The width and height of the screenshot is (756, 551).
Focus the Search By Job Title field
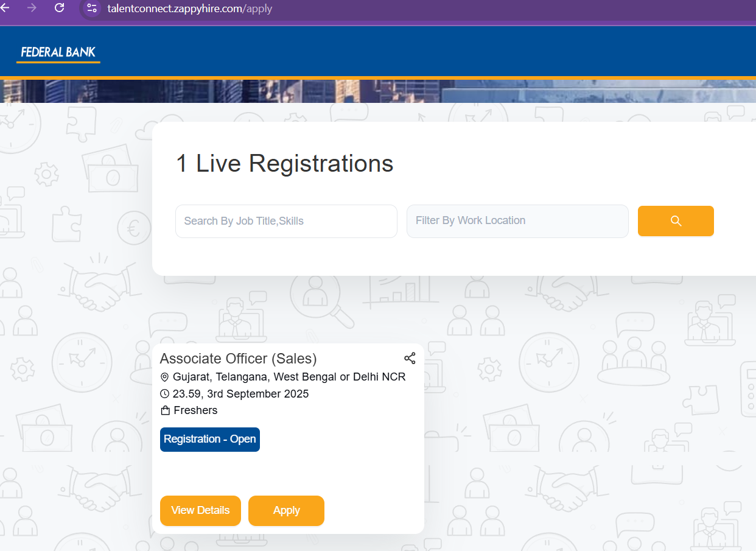pos(286,221)
